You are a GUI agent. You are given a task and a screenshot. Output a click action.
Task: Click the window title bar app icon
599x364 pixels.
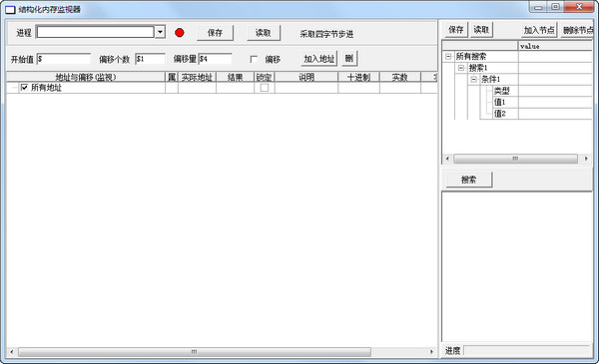[10, 10]
